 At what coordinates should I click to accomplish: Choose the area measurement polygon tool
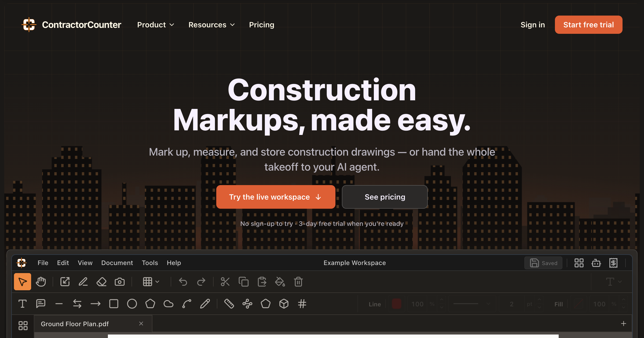266,304
